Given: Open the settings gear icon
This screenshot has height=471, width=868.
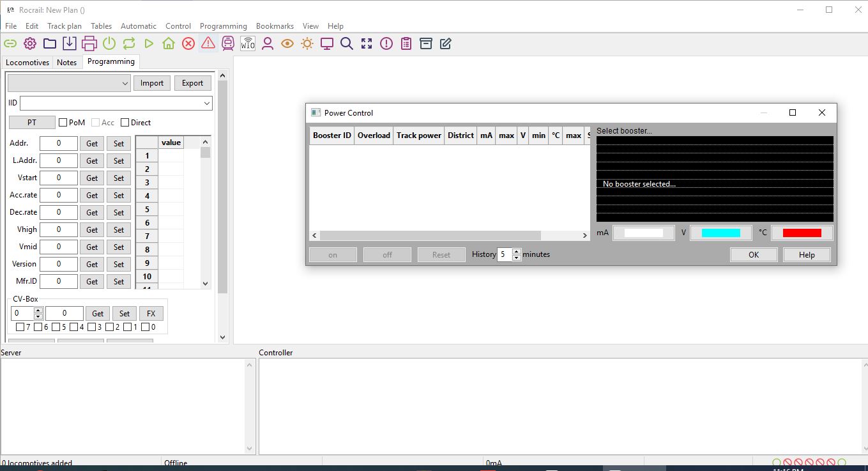Looking at the screenshot, I should [x=30, y=43].
